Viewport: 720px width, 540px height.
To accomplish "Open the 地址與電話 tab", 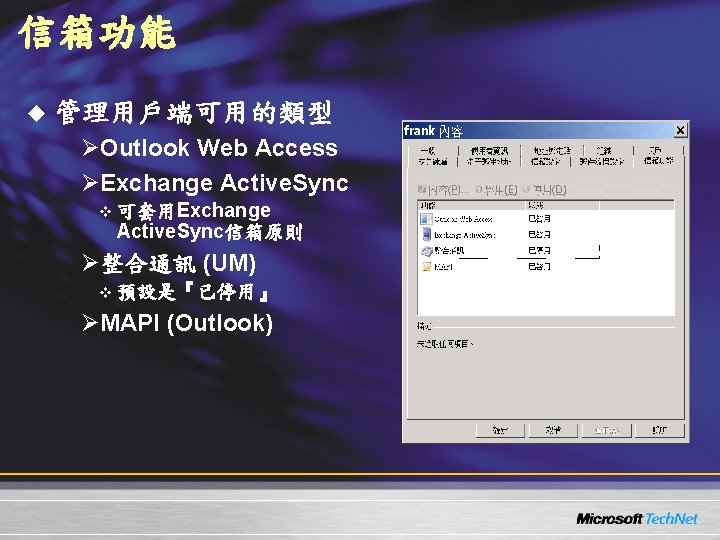I will [x=552, y=151].
